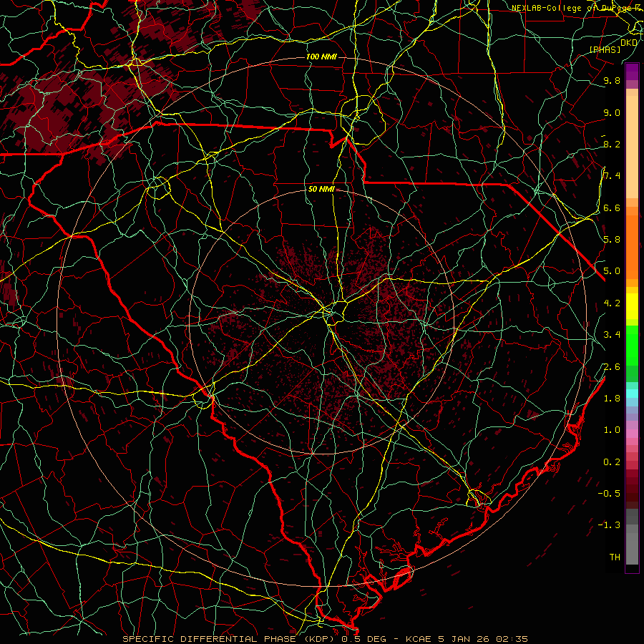The width and height of the screenshot is (644, 644).
Task: Click the 7.4 value on the color scale
Action: click(612, 176)
